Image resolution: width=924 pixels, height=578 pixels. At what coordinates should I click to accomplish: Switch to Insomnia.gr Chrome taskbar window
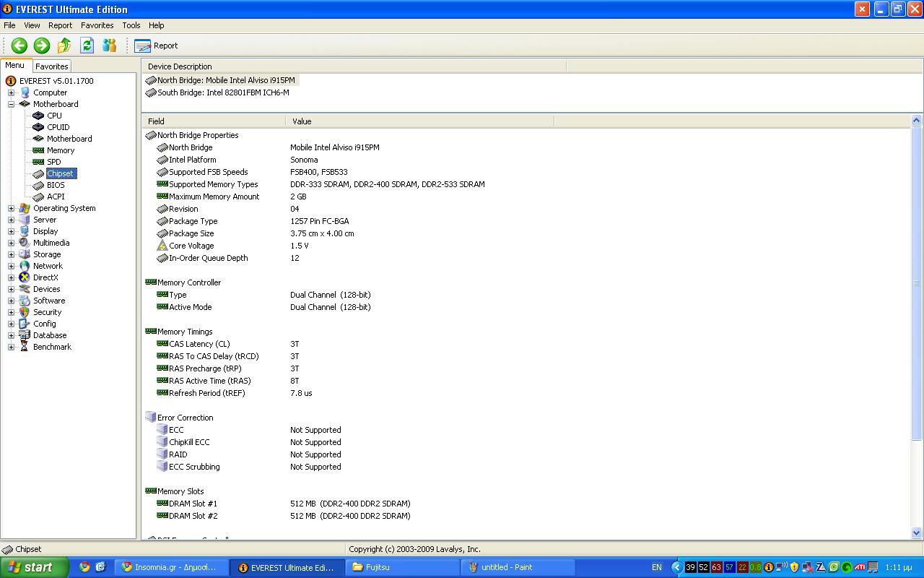tap(172, 567)
